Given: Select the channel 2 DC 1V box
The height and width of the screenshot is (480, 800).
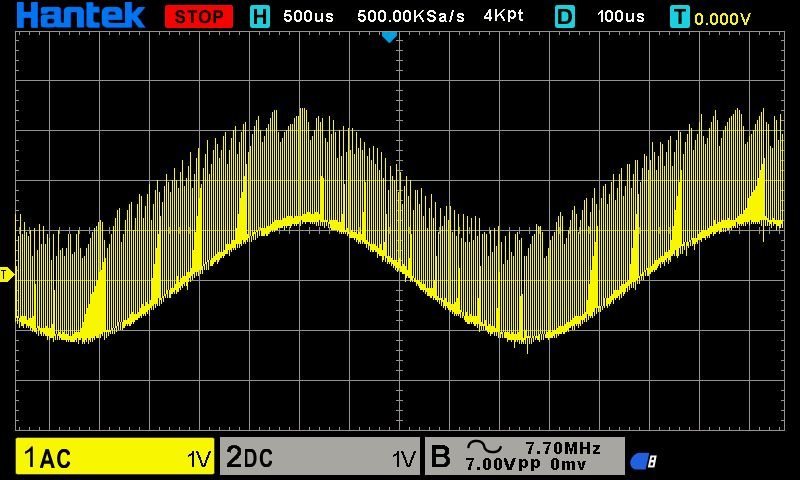Looking at the screenshot, I should pyautogui.click(x=320, y=456).
